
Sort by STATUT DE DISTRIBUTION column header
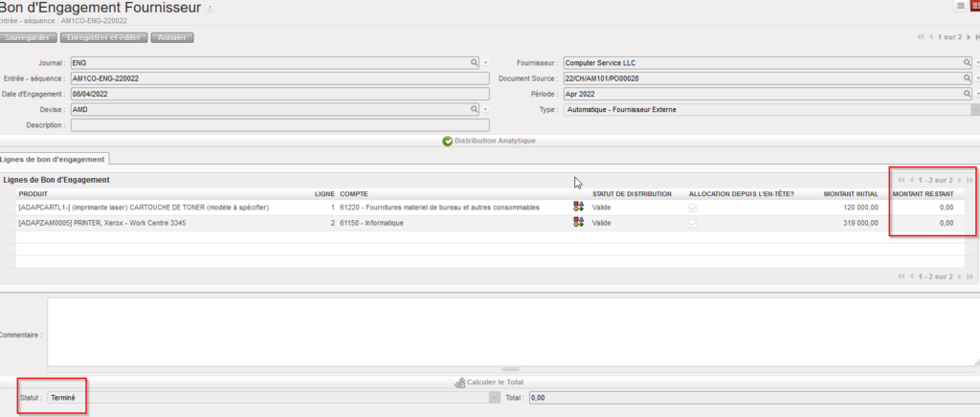point(632,194)
